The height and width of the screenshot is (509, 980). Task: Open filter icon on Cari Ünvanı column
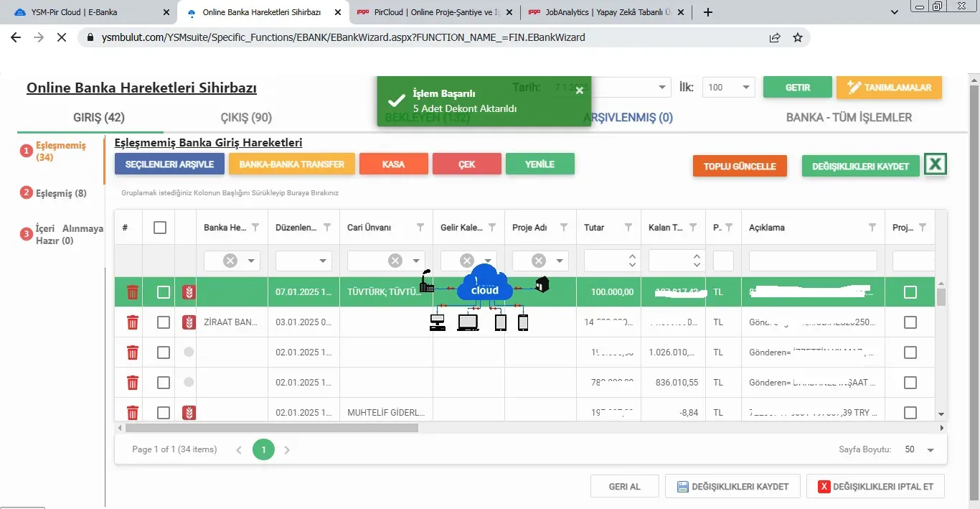420,228
